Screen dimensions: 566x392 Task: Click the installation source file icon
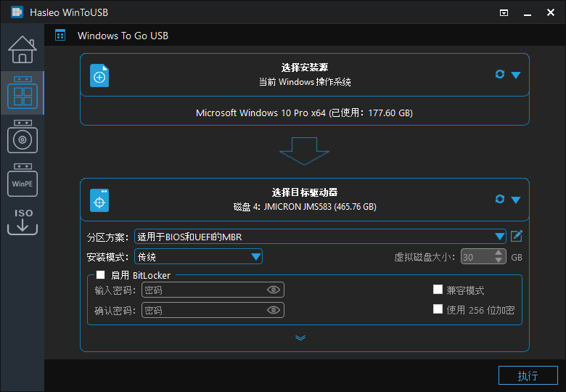tap(99, 75)
